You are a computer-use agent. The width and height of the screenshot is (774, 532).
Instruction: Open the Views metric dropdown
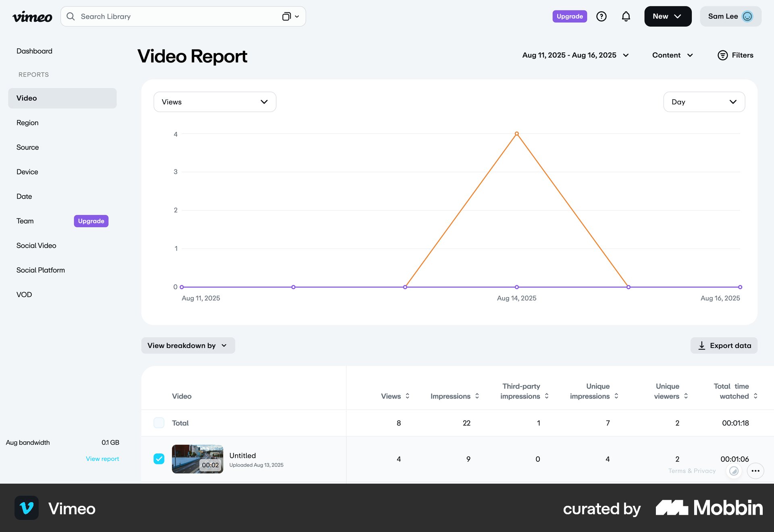click(x=215, y=102)
